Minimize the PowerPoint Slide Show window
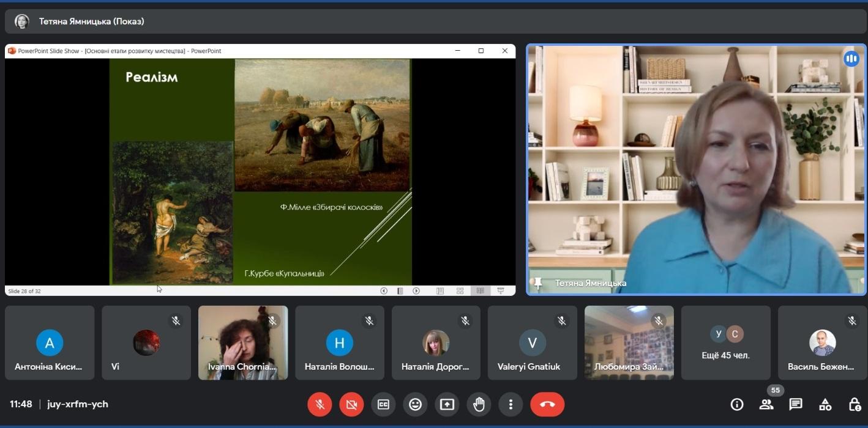 pos(457,51)
